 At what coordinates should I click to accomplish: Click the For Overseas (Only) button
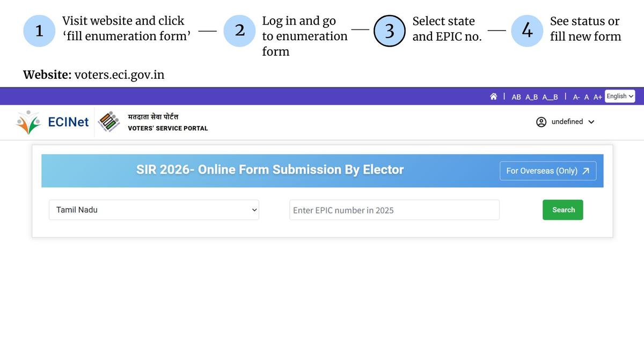547,171
